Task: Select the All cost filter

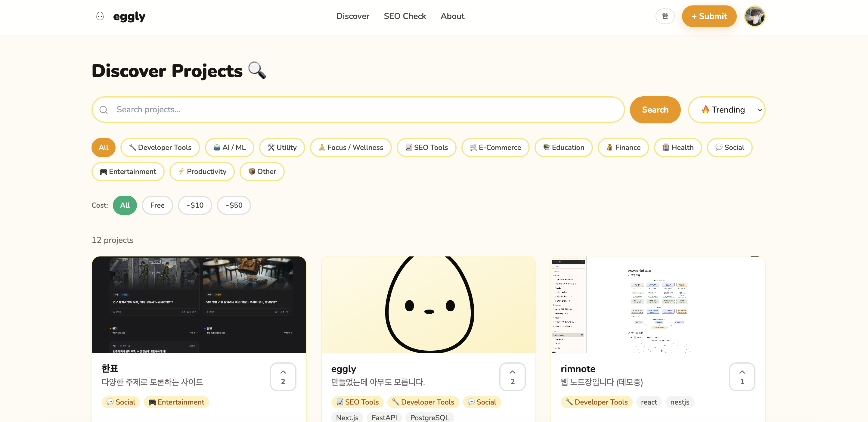Action: point(125,205)
